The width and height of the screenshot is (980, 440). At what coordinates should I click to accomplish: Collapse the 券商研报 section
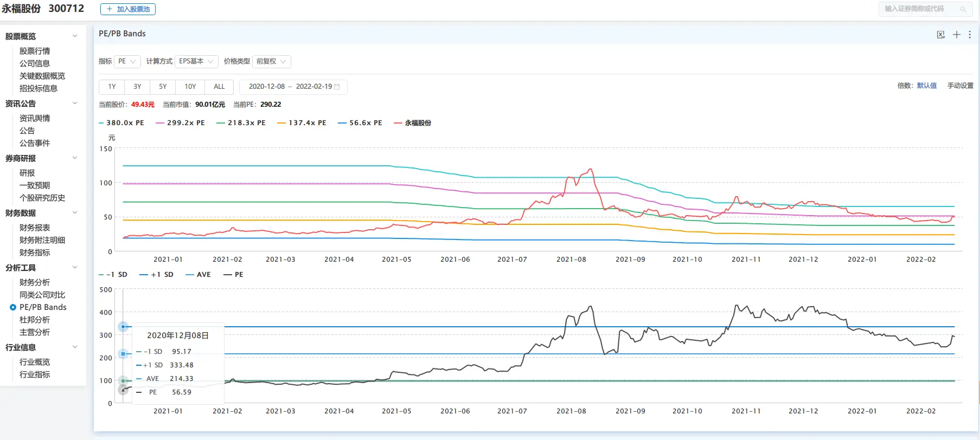point(75,158)
